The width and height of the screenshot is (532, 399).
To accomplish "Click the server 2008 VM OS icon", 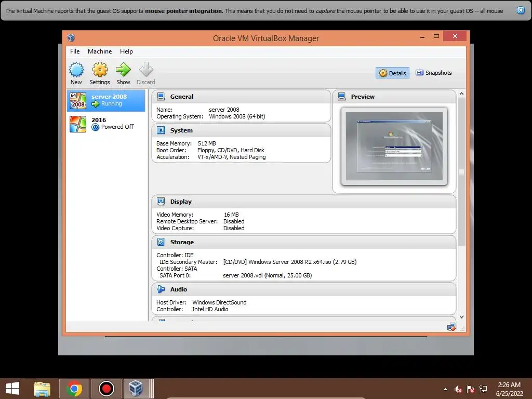I will [x=78, y=101].
